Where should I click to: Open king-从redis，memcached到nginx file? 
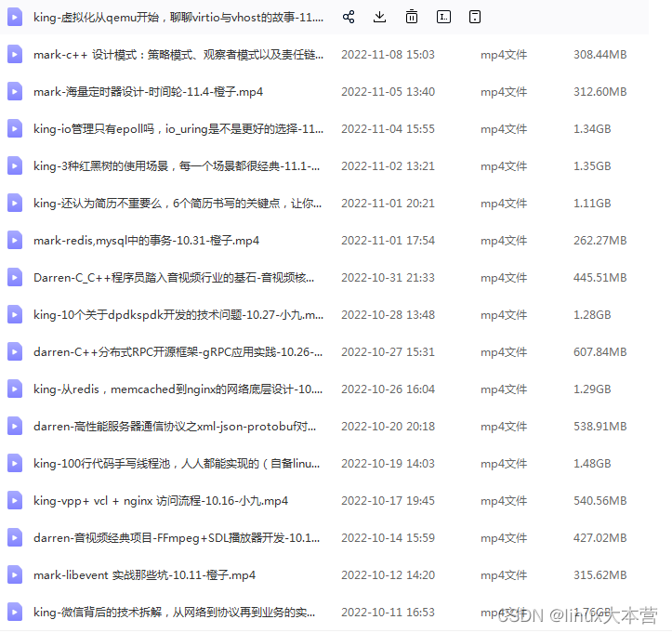178,389
